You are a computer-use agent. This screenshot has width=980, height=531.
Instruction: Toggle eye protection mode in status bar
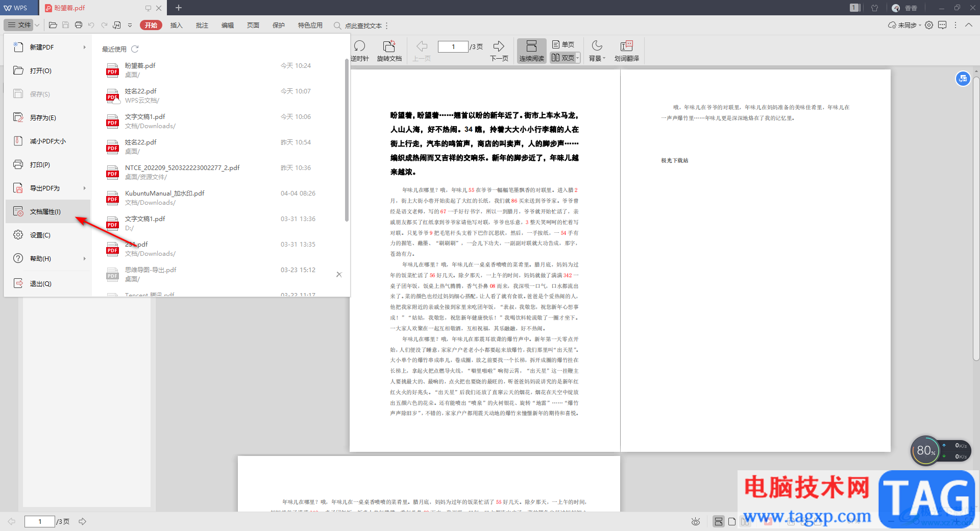[695, 521]
